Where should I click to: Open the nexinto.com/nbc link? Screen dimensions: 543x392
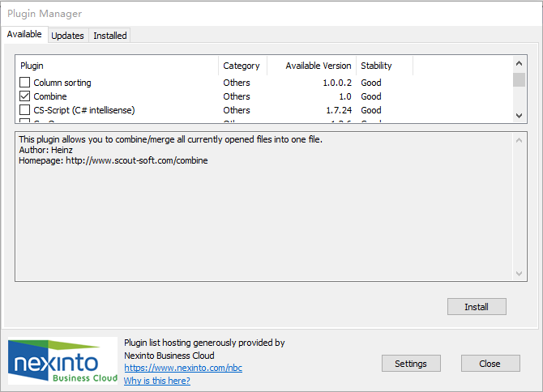182,368
